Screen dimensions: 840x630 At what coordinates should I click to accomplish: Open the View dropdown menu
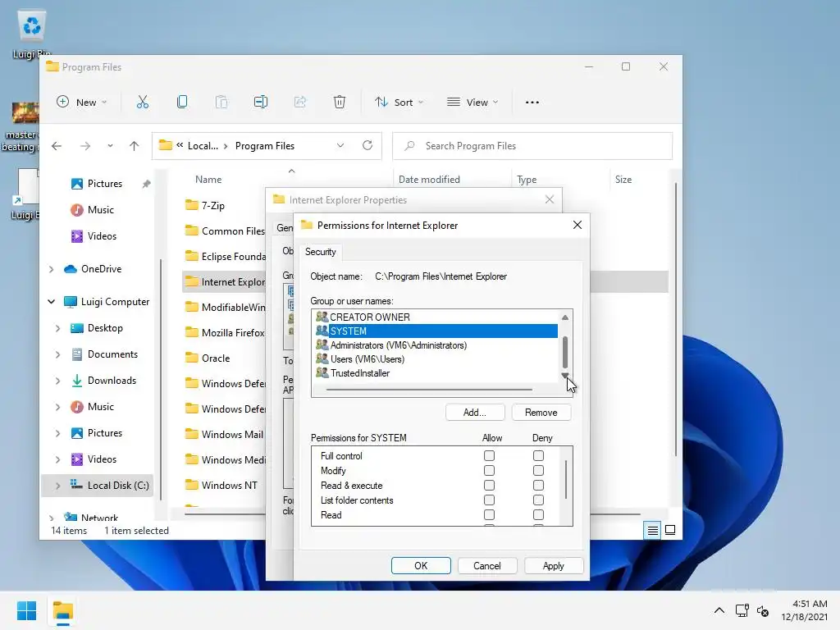tap(472, 102)
